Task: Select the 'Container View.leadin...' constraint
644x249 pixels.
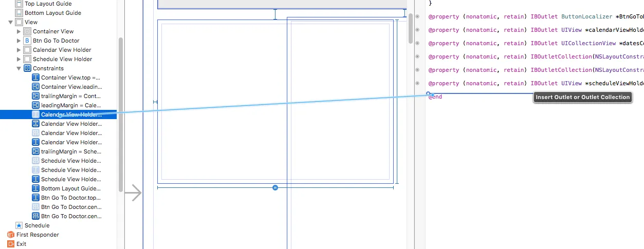Action: point(71,87)
